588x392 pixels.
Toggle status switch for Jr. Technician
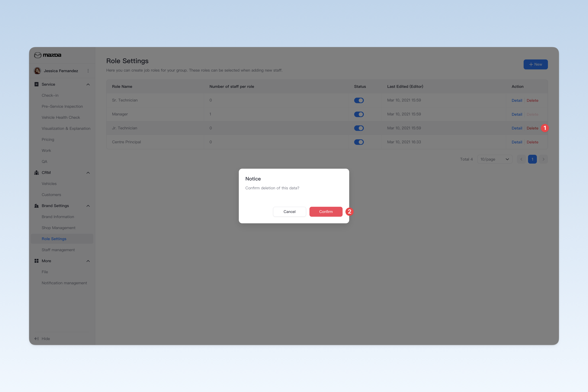point(359,128)
